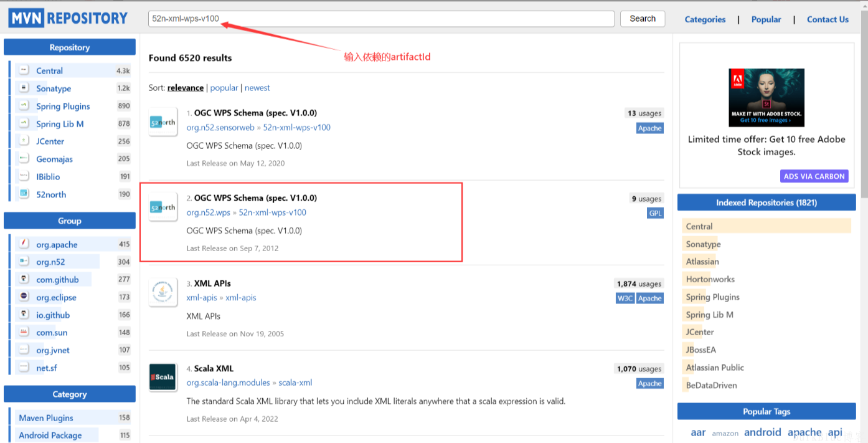
Task: Click the Spring Plugins repository icon
Action: 24,106
